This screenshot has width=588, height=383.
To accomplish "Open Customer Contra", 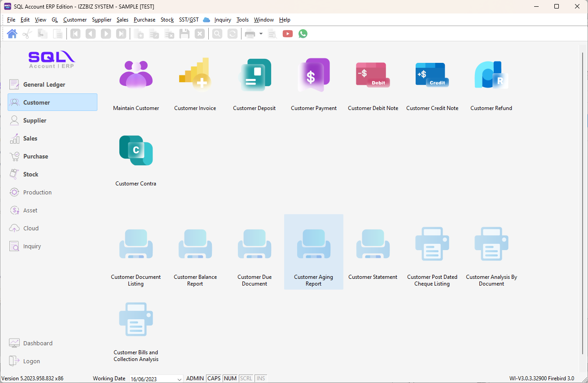I will coord(136,160).
